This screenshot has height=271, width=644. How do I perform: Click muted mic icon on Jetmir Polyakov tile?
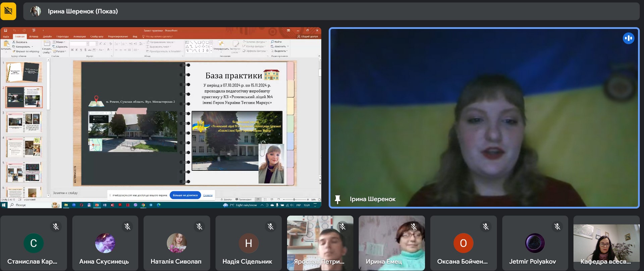[557, 227]
